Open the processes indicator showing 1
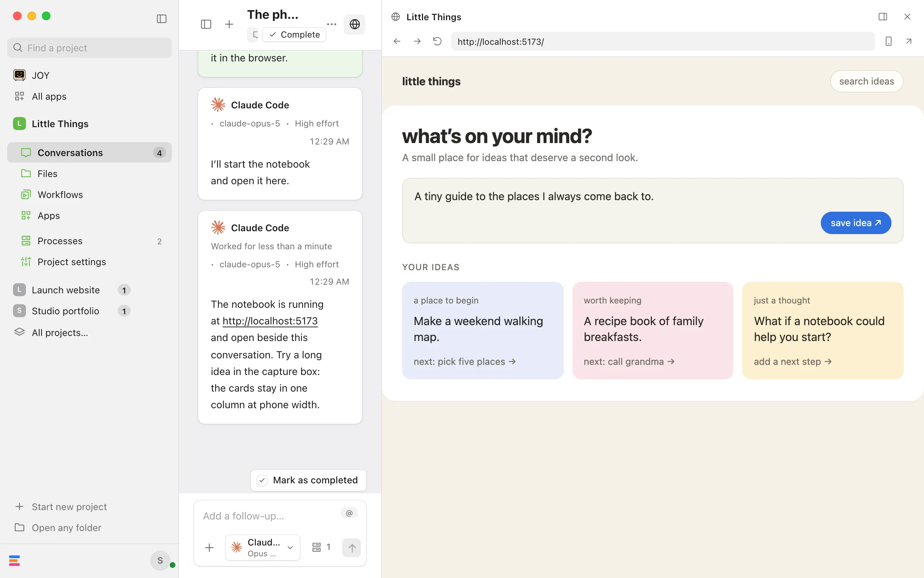 pos(321,547)
